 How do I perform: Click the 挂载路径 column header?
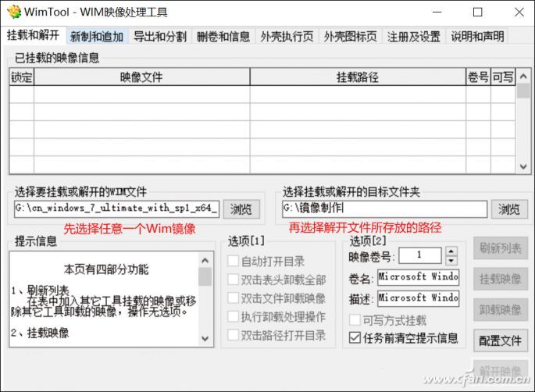358,77
